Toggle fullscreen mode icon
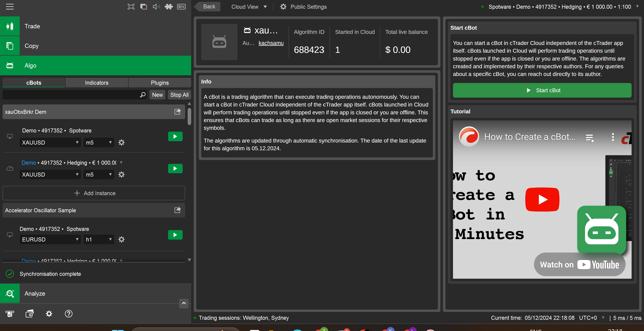This screenshot has width=644, height=331. coord(131,7)
